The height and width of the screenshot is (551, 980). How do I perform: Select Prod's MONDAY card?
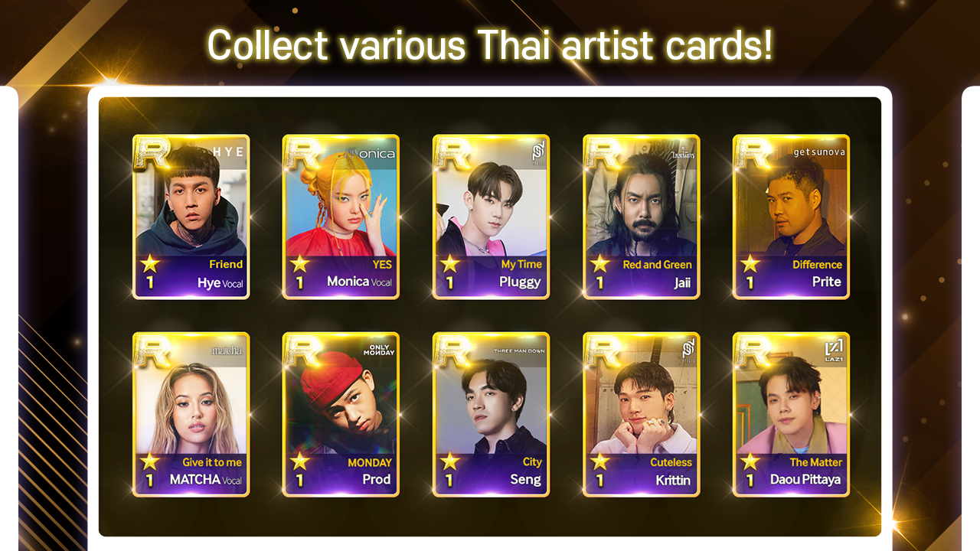coord(341,414)
